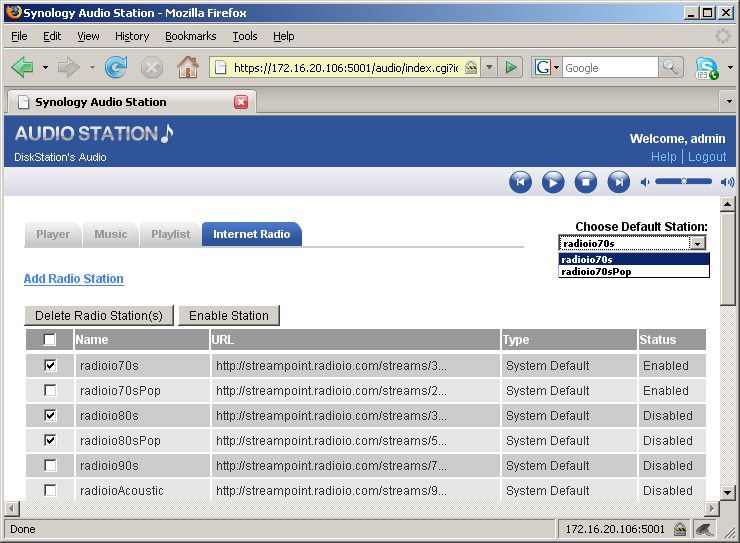
Task: Click the volume slider track
Action: coord(683,182)
